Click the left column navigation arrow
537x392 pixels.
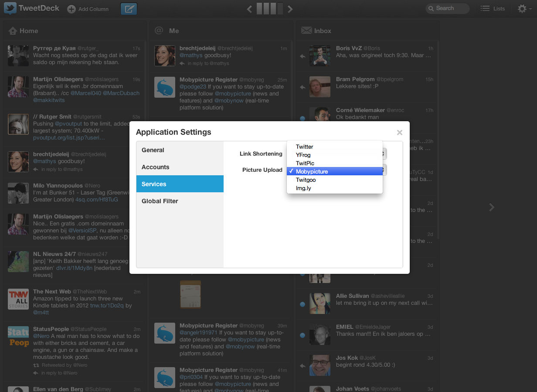coord(249,9)
